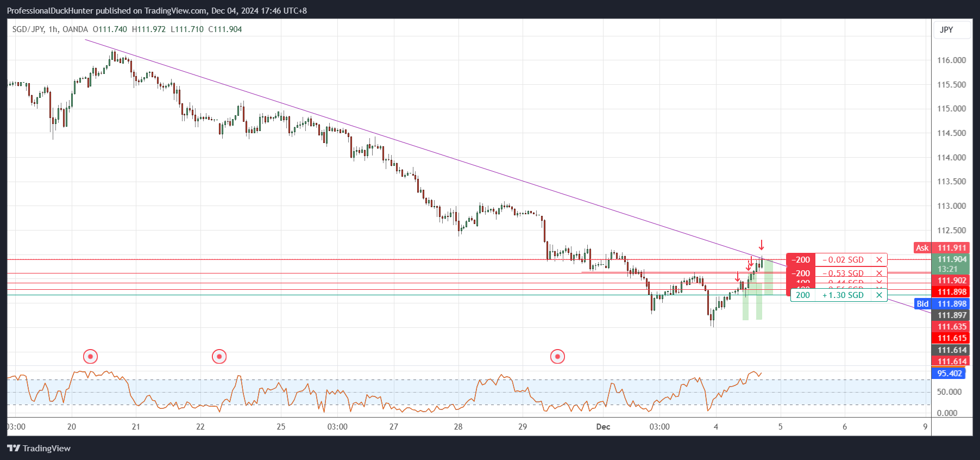Click the Ask price 111.911
This screenshot has width=980, height=460.
pos(952,248)
